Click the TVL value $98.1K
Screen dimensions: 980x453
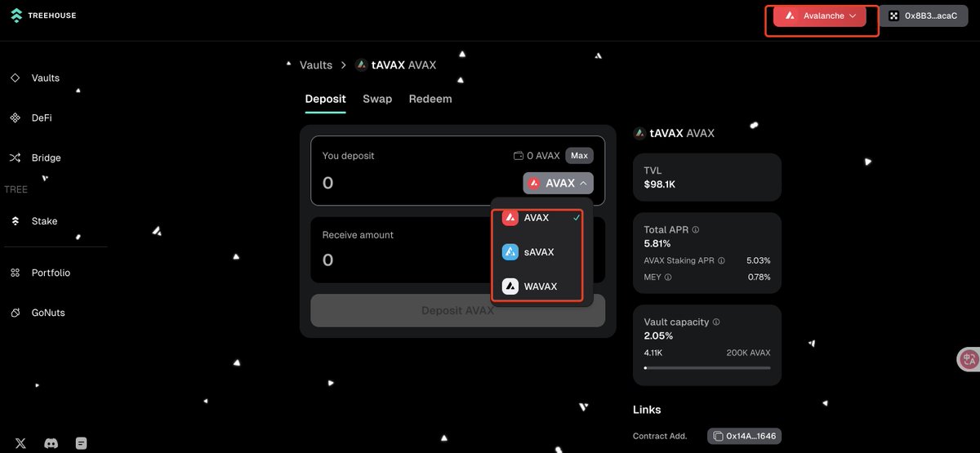660,184
